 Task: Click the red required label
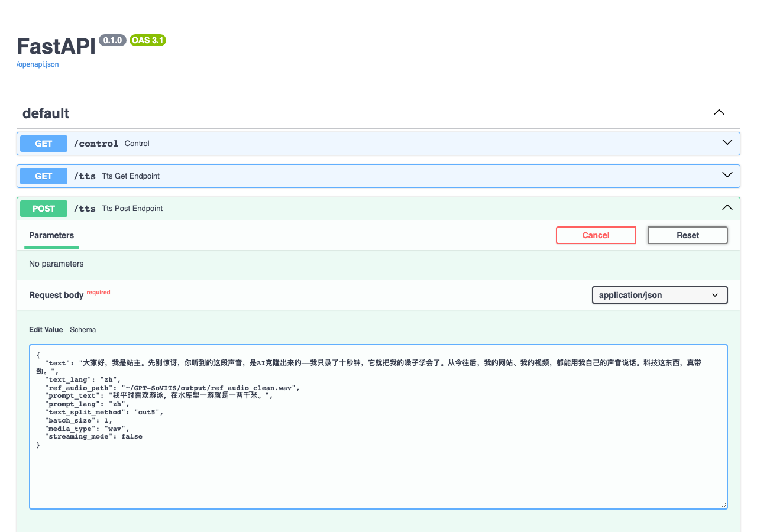coord(98,292)
